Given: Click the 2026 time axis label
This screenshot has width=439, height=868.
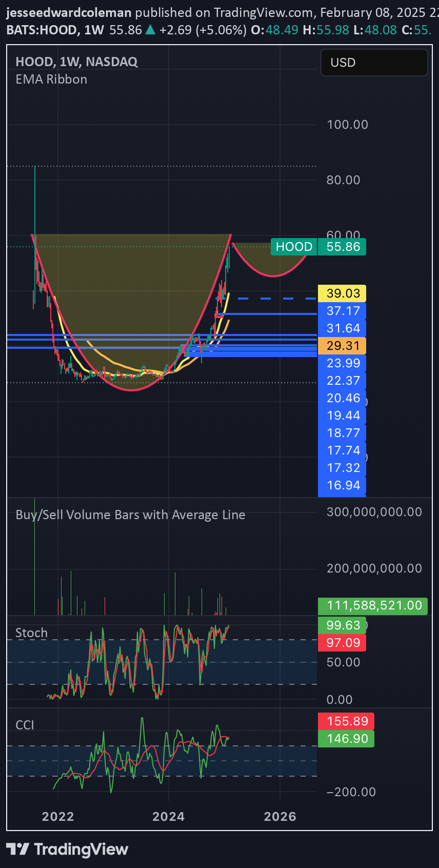Looking at the screenshot, I should pos(280,817).
